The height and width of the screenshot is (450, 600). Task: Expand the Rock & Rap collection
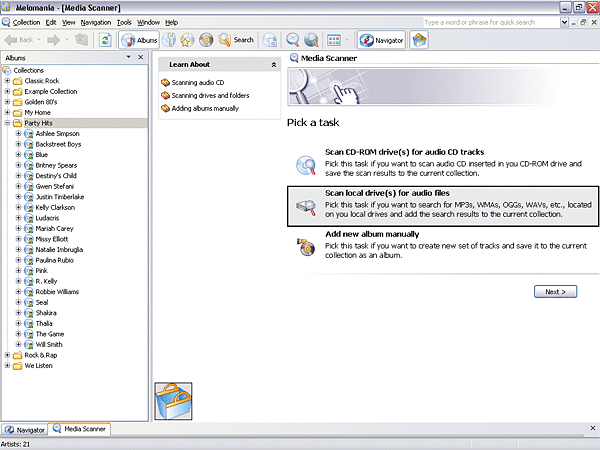[7, 355]
